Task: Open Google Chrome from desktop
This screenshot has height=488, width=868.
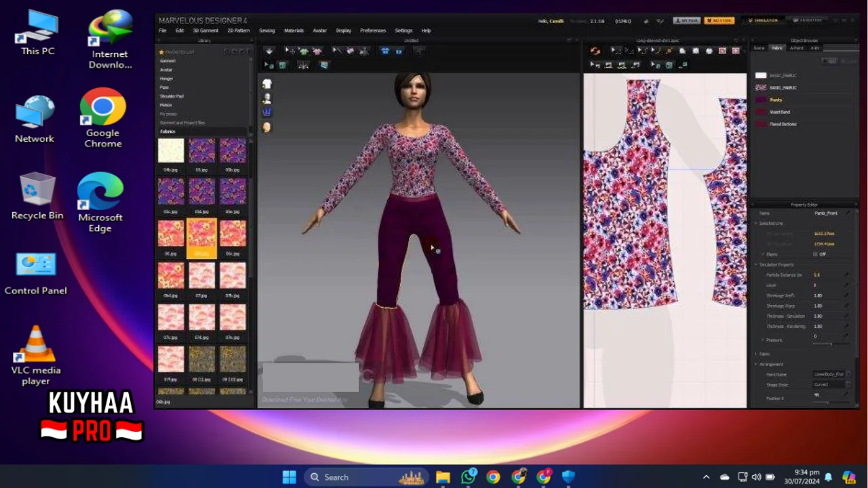Action: [x=102, y=118]
